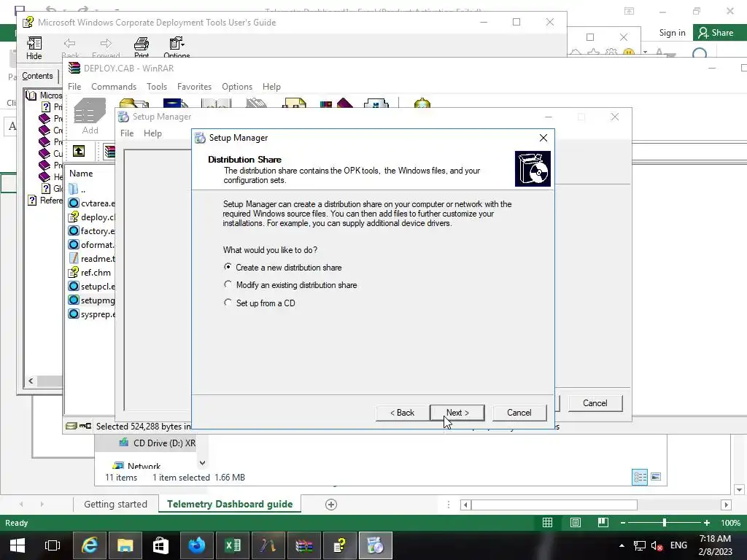Viewport: 747px width, 560px height.
Task: Click the Explorer navigation pane down chevron
Action: pos(203,462)
